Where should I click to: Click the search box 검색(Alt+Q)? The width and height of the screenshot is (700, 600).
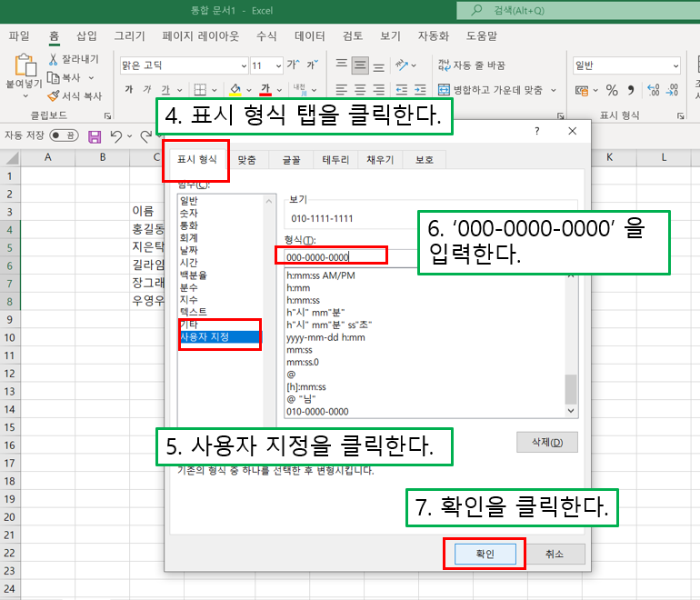click(x=578, y=10)
